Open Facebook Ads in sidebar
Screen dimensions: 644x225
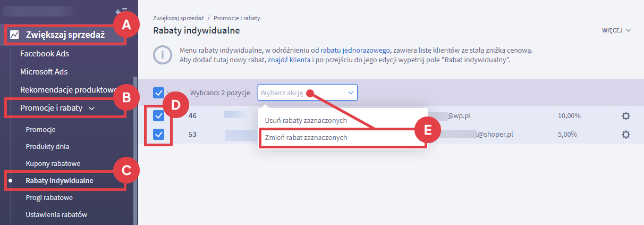point(45,54)
